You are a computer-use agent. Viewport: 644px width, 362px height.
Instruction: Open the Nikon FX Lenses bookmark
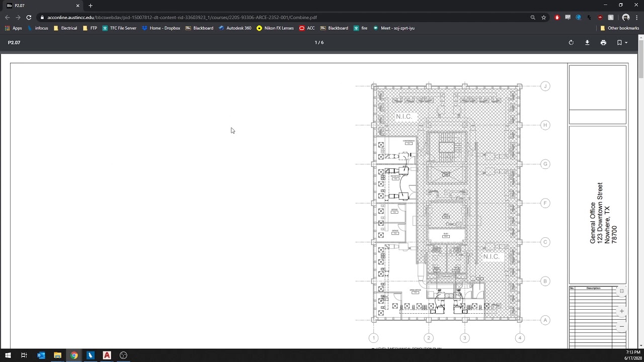(x=275, y=28)
